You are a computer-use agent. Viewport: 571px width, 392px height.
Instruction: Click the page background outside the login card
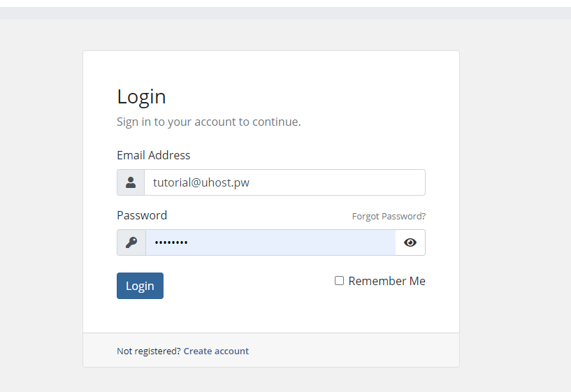515,204
